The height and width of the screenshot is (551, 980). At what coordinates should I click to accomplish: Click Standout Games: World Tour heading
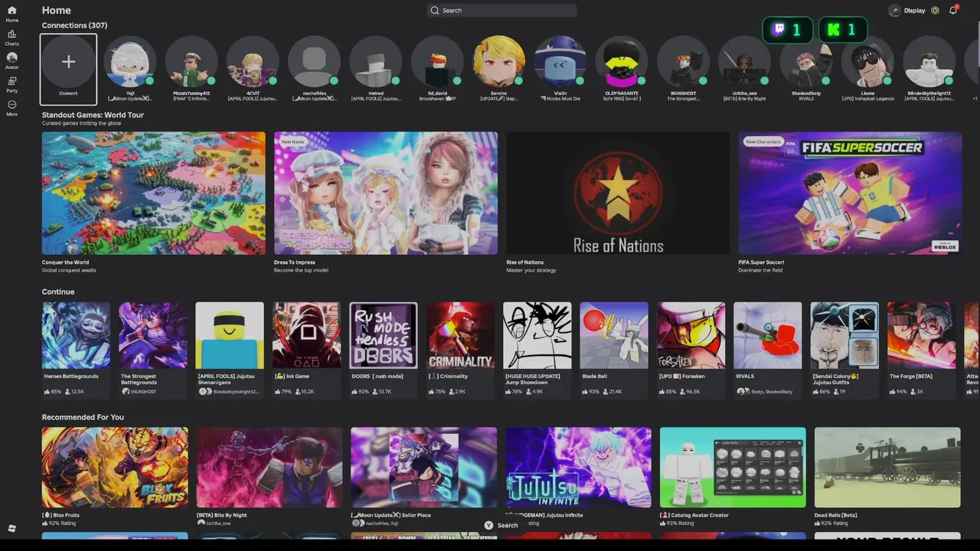coord(93,115)
